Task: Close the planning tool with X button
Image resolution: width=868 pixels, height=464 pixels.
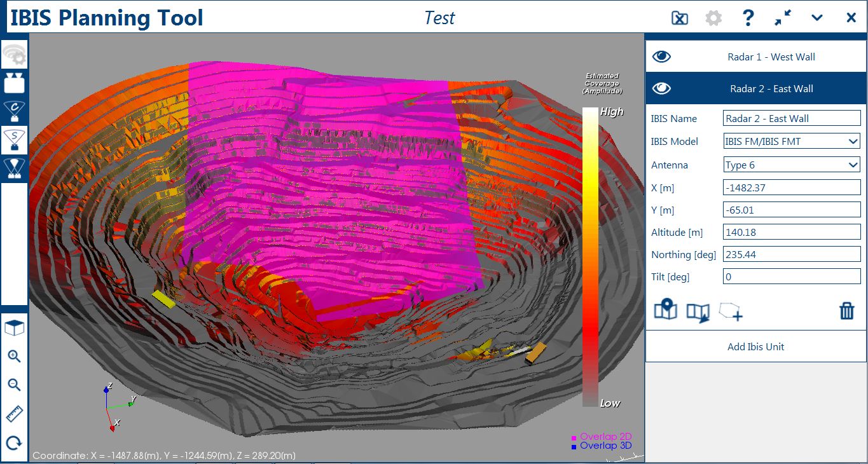Action: coord(851,18)
